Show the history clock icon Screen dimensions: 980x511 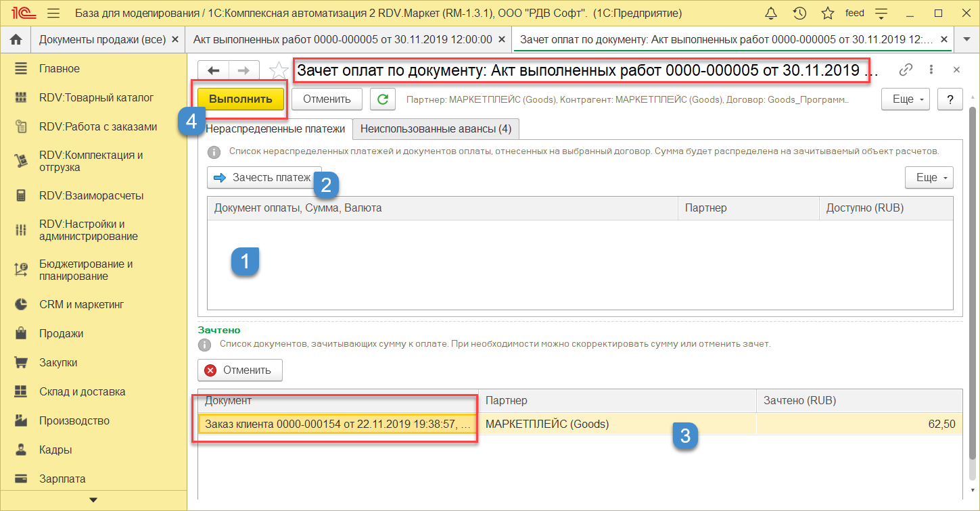pos(799,14)
